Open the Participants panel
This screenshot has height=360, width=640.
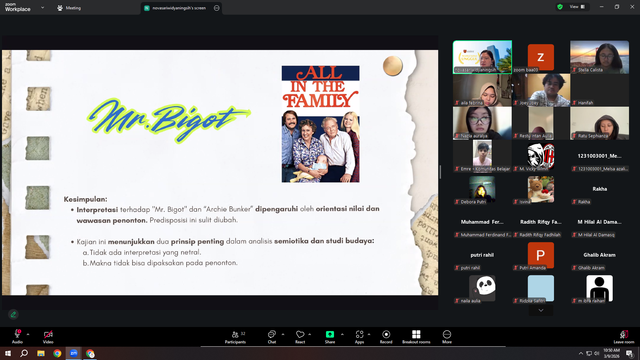236,337
